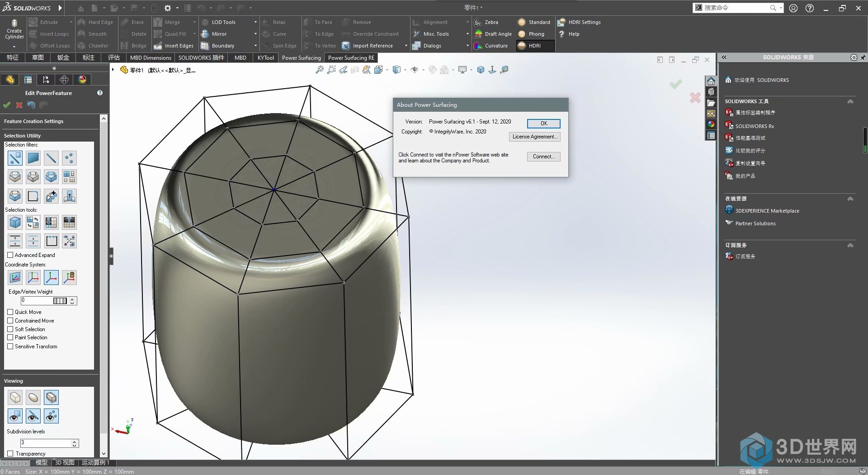Open the Appearances tab in task pane
Screen dimensions: 868x475
(711, 124)
